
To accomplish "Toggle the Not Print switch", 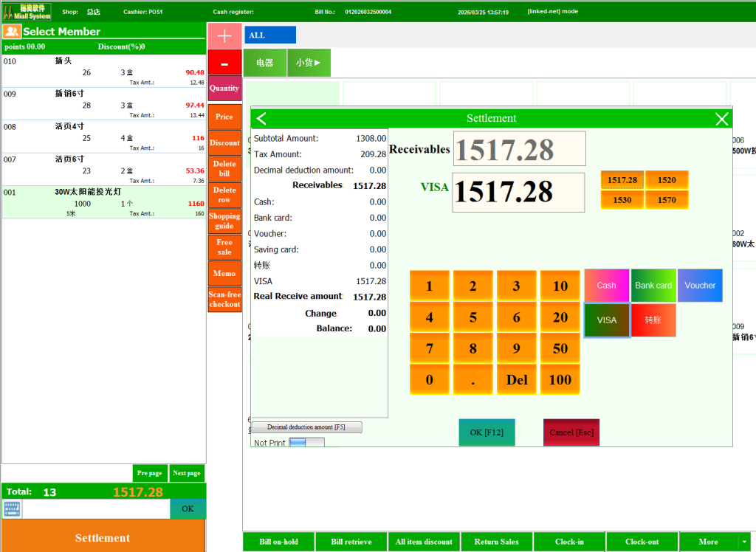I will 306,443.
